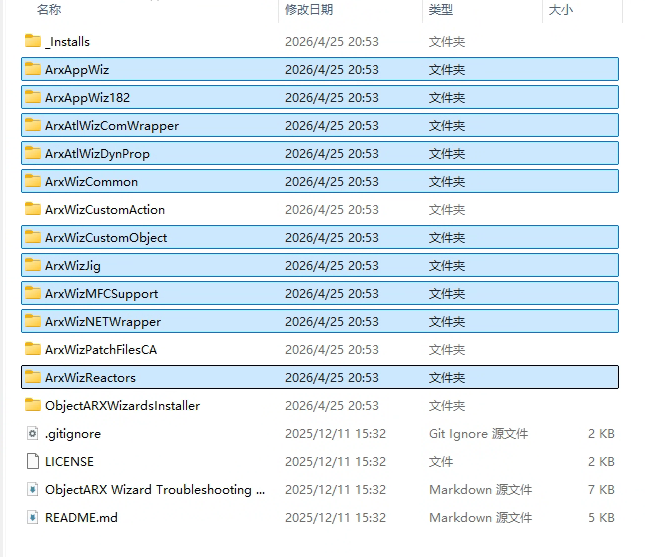Click Markdown 源文件 type of README.md
The height and width of the screenshot is (557, 645).
(x=480, y=517)
